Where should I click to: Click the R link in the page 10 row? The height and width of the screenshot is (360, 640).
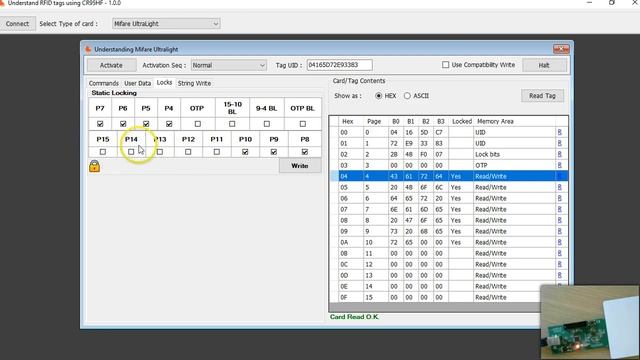pos(560,242)
